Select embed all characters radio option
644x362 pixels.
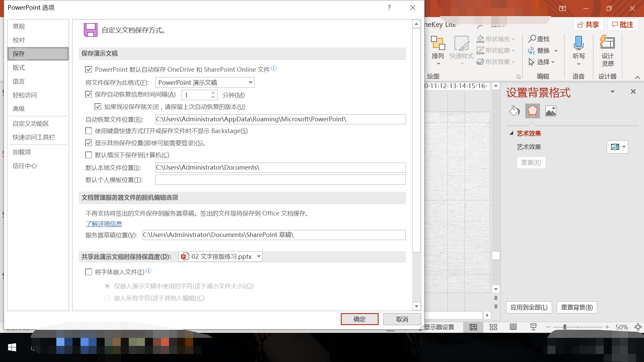tap(107, 298)
